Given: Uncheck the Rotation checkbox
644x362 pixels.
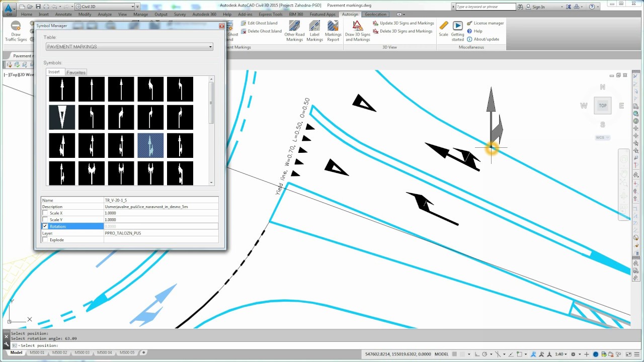Looking at the screenshot, I should pos(45,226).
